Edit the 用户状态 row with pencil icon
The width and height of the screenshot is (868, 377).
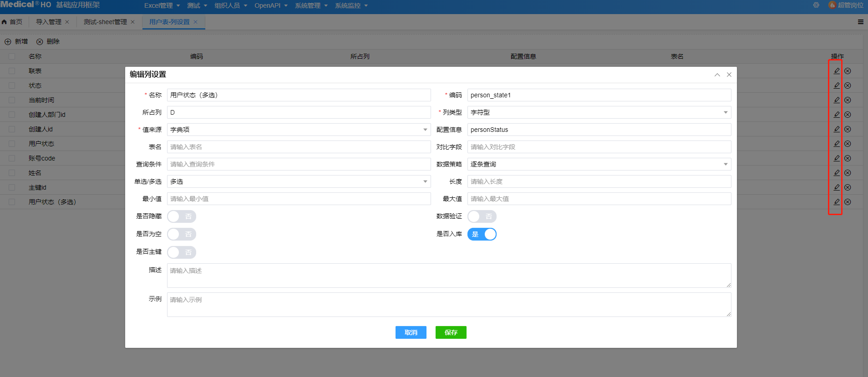coord(837,144)
